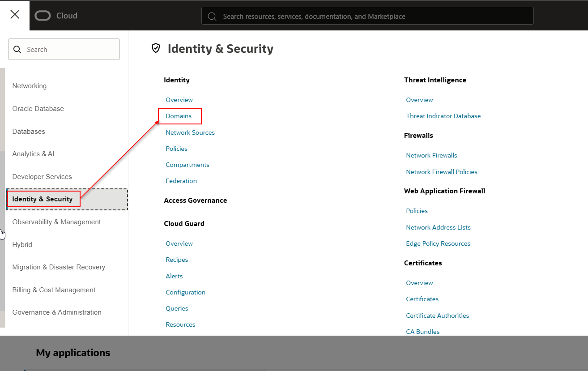
Task: Open Network Address Lists link
Action: pos(438,227)
